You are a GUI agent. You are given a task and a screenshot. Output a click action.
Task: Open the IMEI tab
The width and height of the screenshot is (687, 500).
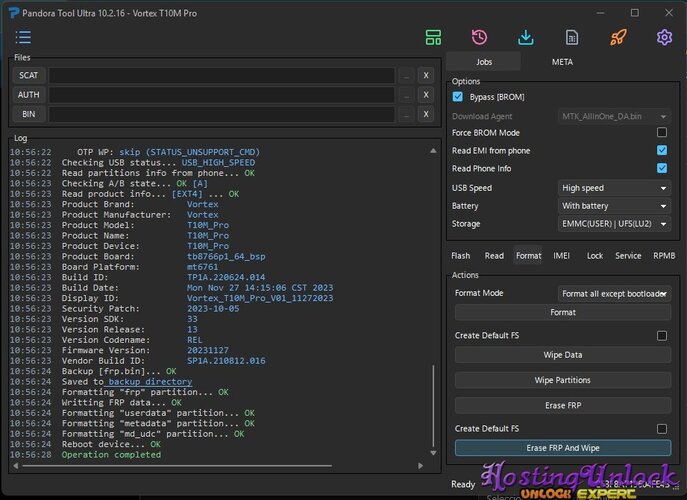click(561, 255)
